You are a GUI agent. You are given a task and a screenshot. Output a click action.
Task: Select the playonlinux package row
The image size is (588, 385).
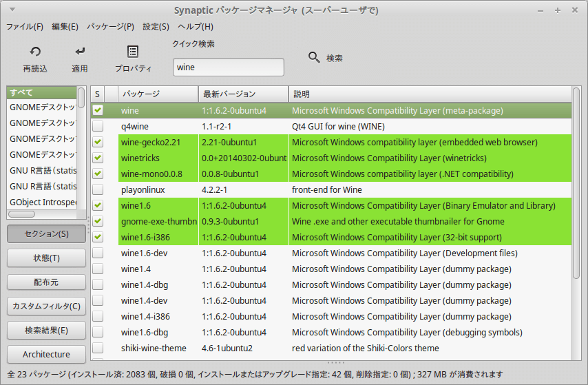pyautogui.click(x=331, y=189)
